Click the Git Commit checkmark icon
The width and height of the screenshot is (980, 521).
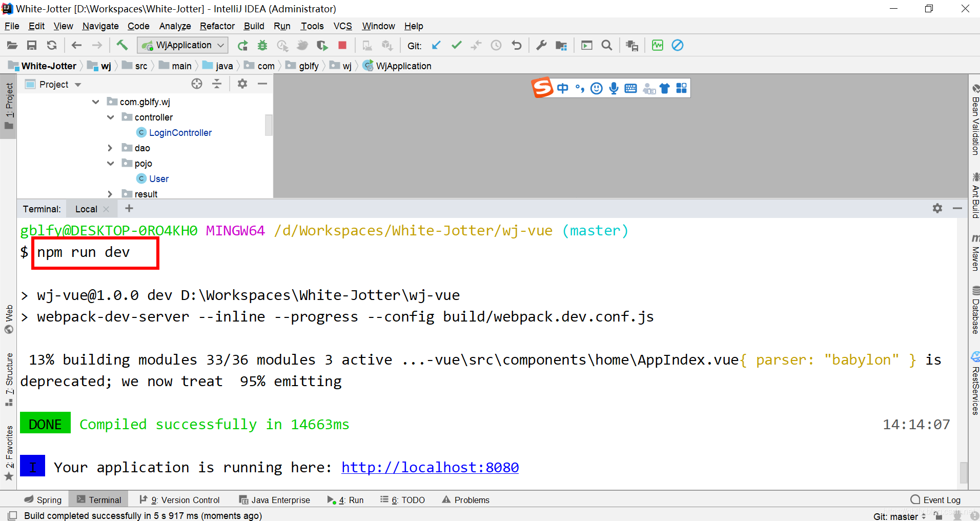pos(456,46)
